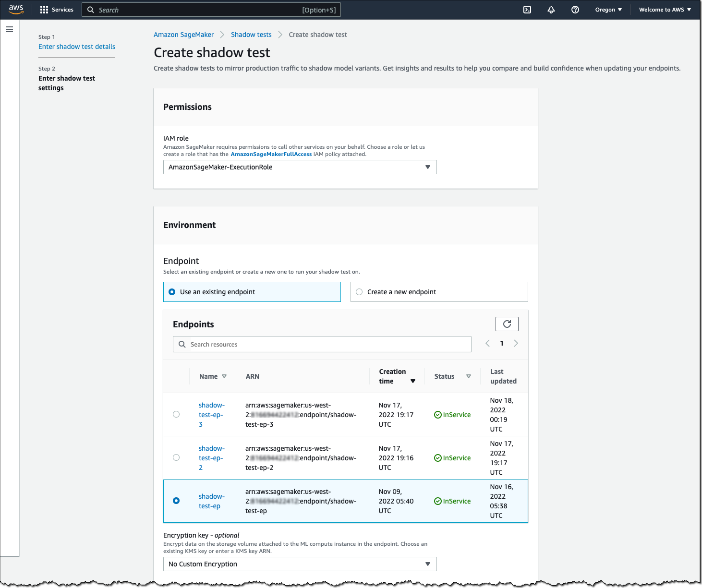Go to next page of endpoints
This screenshot has height=588, width=702.
coord(516,343)
